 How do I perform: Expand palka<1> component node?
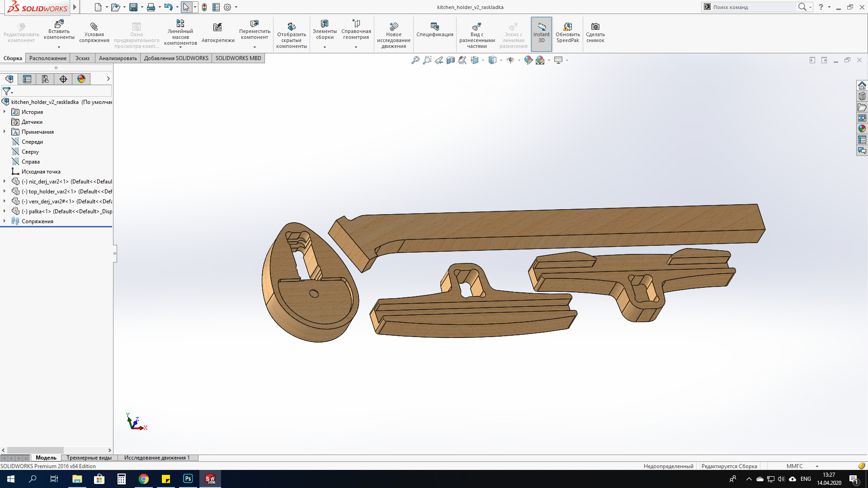tap(5, 211)
